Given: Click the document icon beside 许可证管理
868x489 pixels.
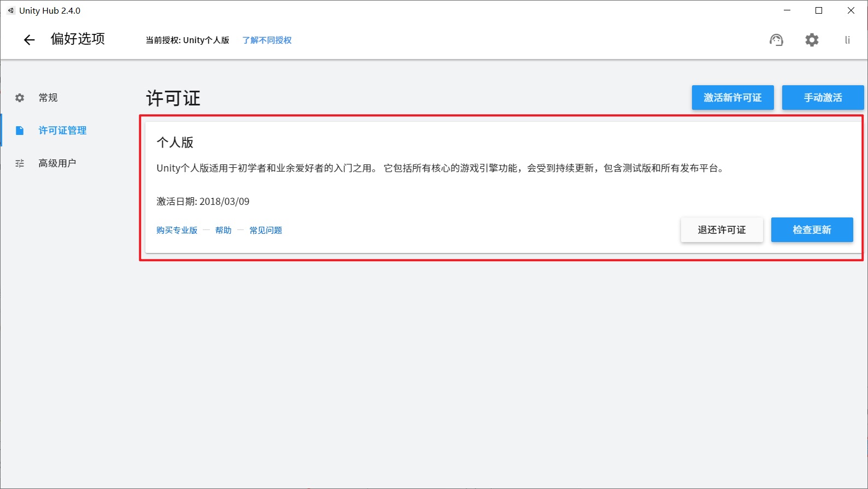Looking at the screenshot, I should [20, 131].
